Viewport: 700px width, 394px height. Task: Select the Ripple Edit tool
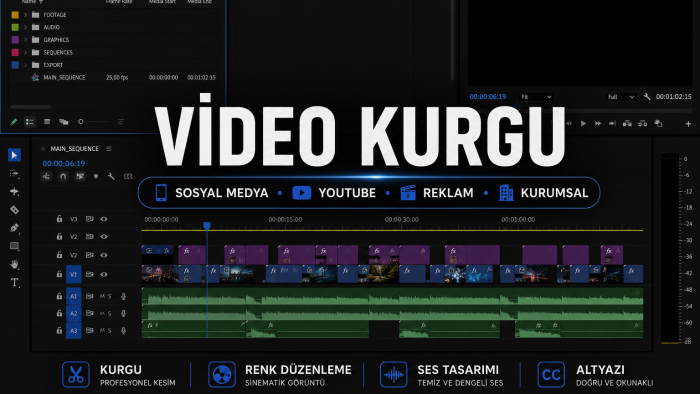pyautogui.click(x=14, y=191)
